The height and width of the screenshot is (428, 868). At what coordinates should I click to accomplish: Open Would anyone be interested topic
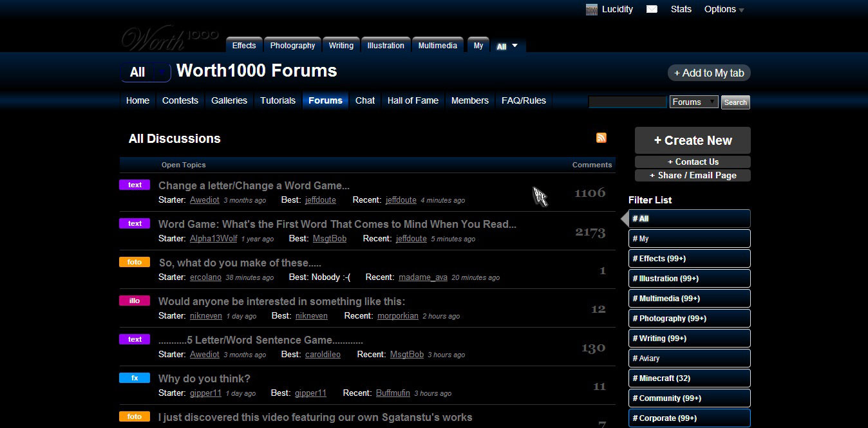coord(281,302)
